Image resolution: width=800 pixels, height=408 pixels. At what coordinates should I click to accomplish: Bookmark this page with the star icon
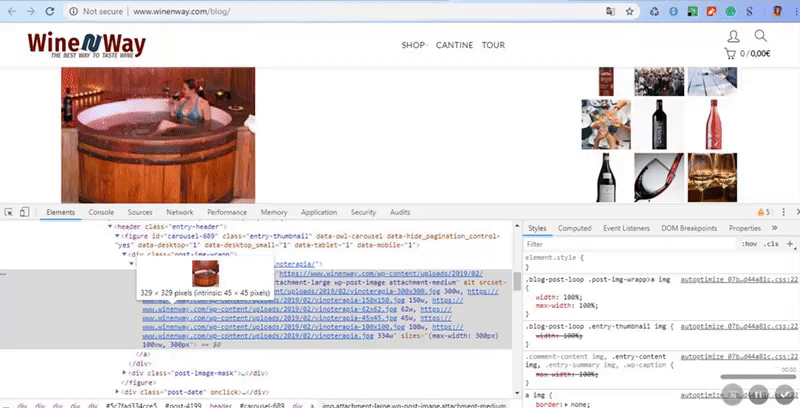pos(630,11)
